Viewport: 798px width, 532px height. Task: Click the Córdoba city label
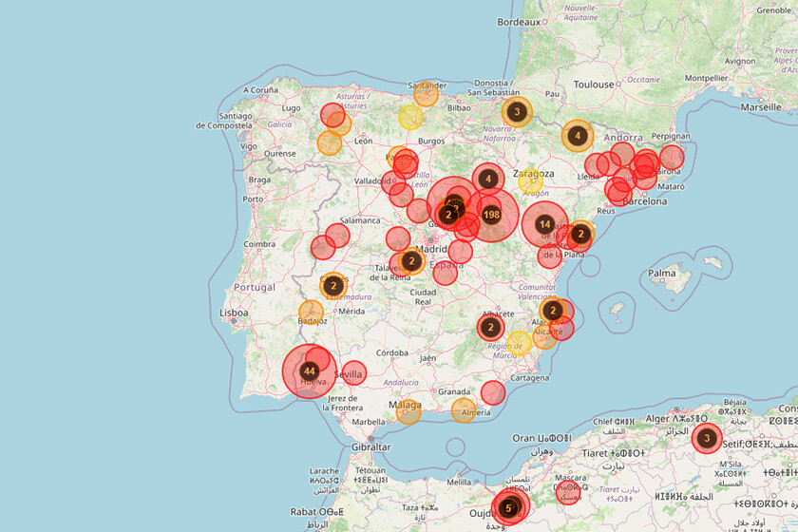coord(391,352)
